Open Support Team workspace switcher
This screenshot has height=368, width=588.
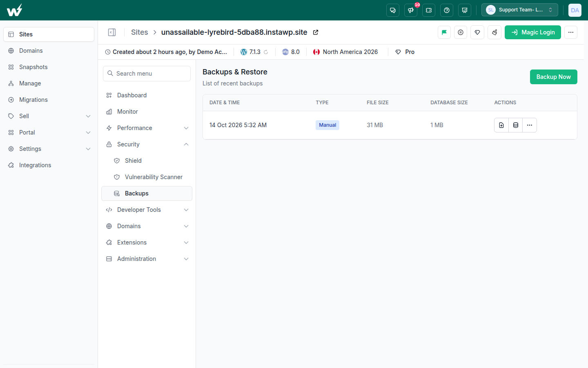(x=520, y=10)
